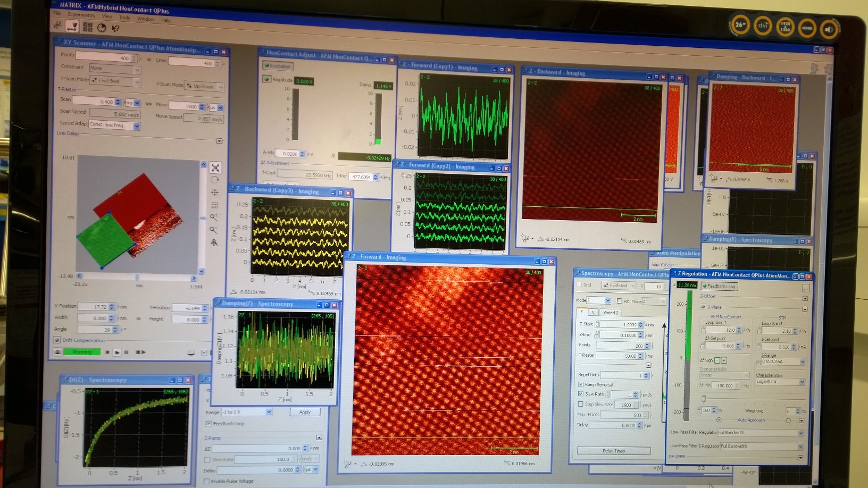The height and width of the screenshot is (488, 868).
Task: Uncheck the Slew Rate checkbox in Spectroscopy
Action: [x=581, y=394]
